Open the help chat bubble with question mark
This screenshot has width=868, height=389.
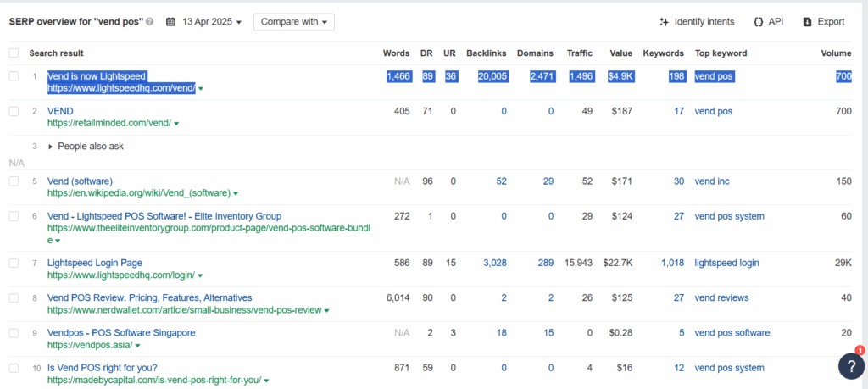click(x=851, y=366)
